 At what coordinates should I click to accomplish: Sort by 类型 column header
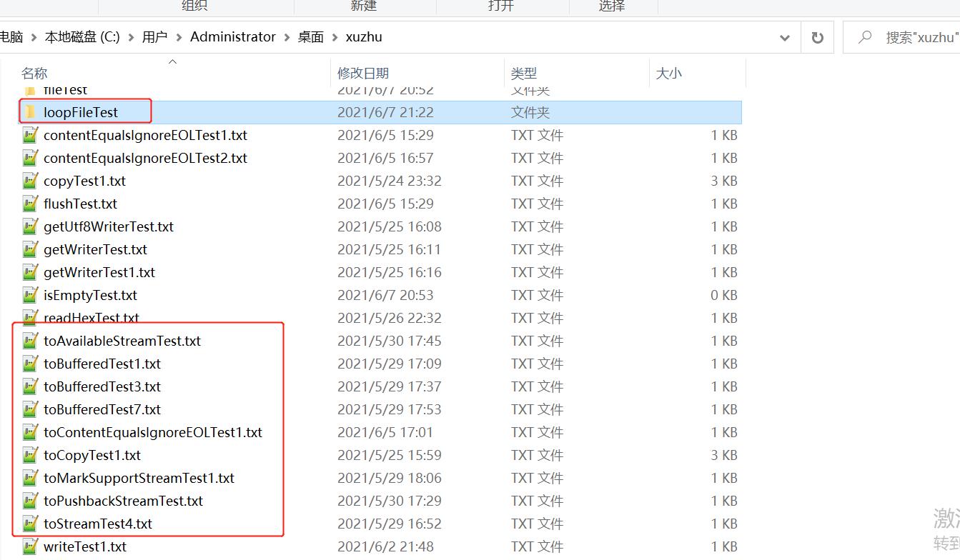pyautogui.click(x=524, y=73)
